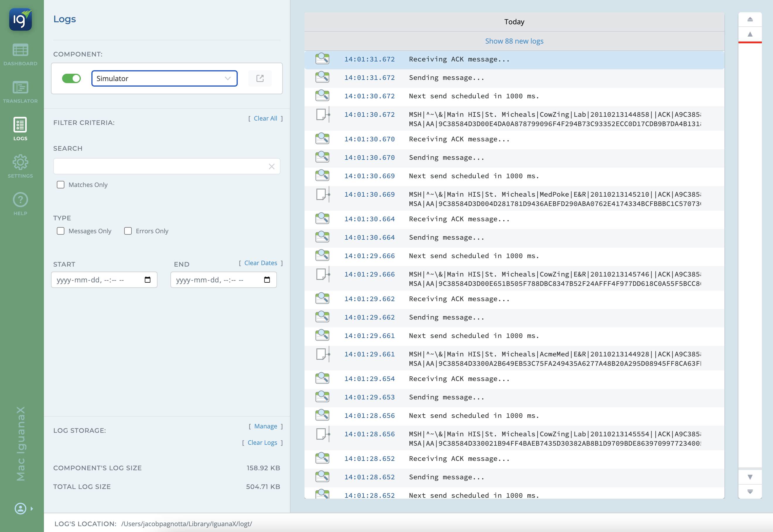Open log icon for 14:01:29.653 Sending message
773x532 pixels.
[x=322, y=397]
